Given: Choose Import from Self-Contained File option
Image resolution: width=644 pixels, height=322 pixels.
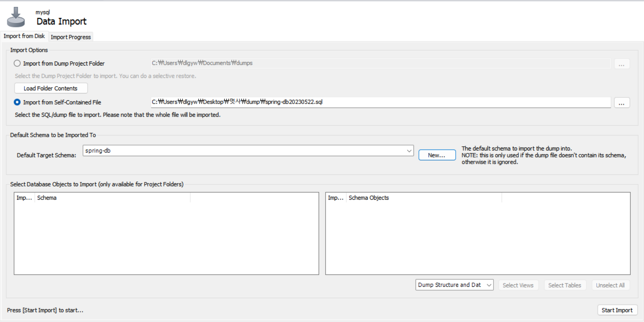Looking at the screenshot, I should pyautogui.click(x=58, y=102).
